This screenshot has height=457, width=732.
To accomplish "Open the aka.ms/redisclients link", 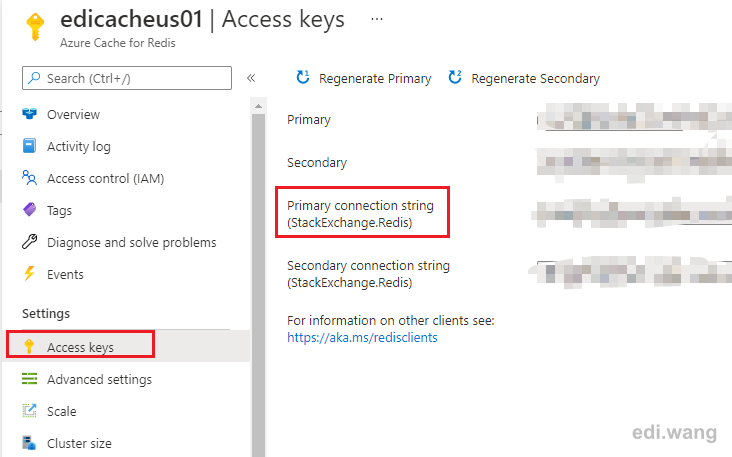I will 362,337.
